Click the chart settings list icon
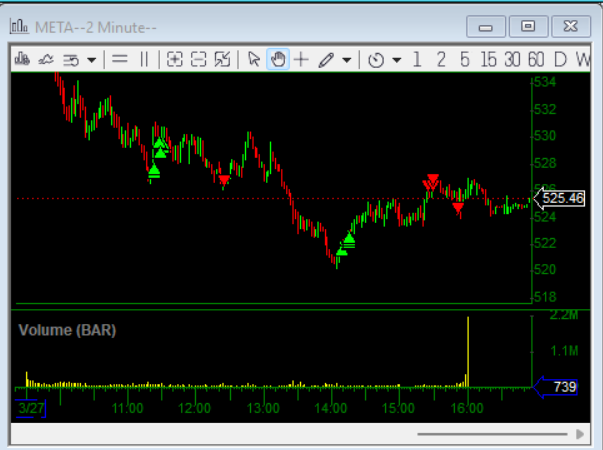Screen dimensions: 603x450 pyautogui.click(x=71, y=60)
